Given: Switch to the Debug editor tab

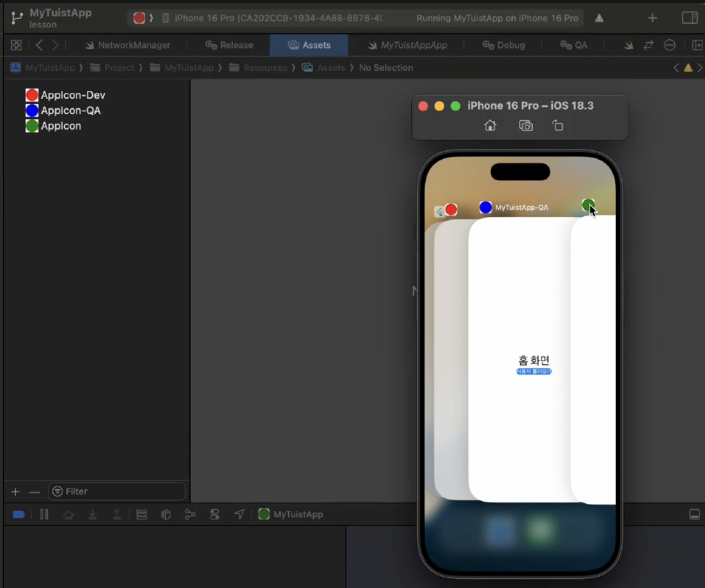Looking at the screenshot, I should coord(504,45).
